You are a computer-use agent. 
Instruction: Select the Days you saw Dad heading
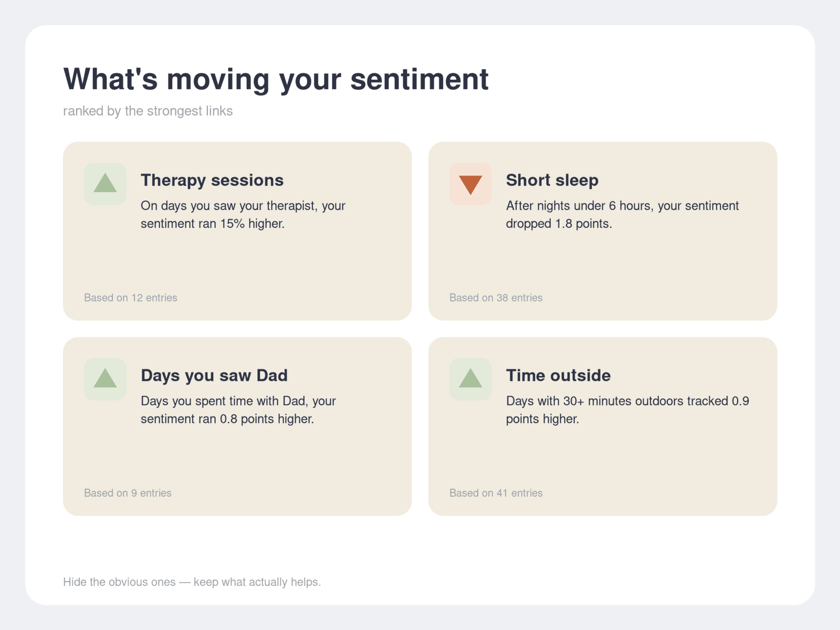tap(214, 375)
